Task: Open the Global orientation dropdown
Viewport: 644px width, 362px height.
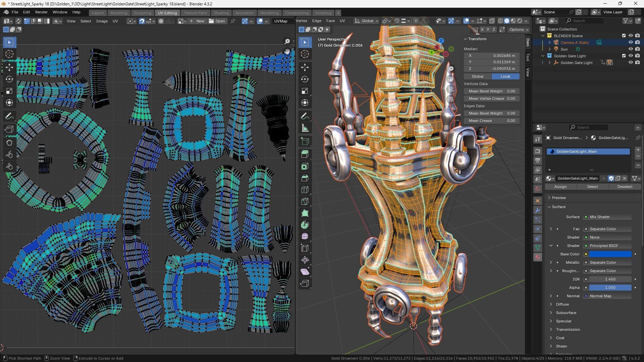Action: pos(367,21)
